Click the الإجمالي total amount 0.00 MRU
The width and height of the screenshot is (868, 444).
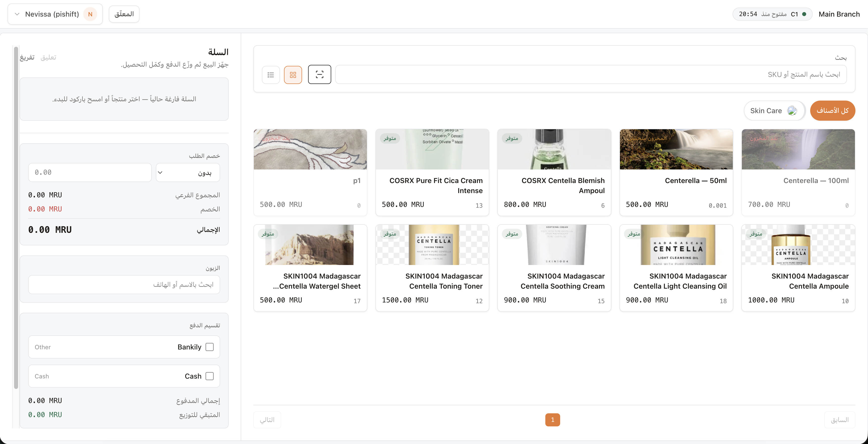point(50,230)
